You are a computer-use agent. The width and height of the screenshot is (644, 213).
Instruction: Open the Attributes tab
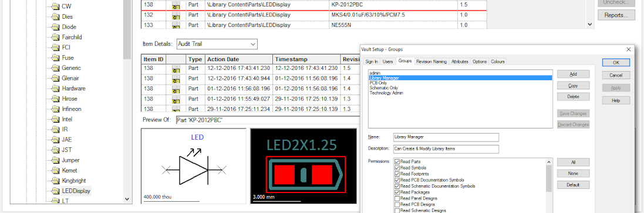click(x=460, y=62)
